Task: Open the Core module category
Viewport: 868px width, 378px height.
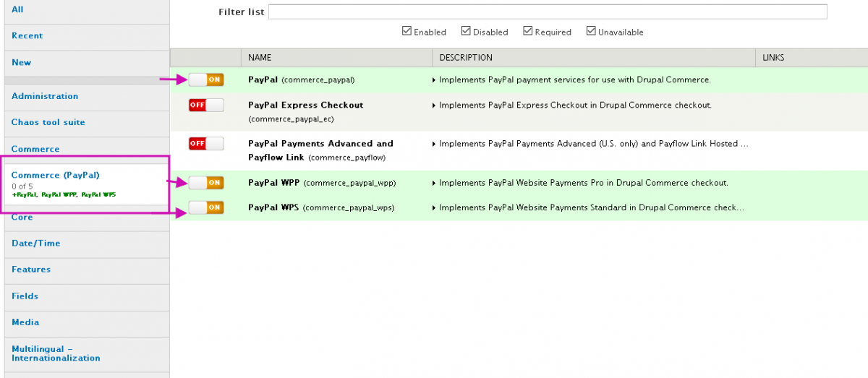Action: click(x=87, y=218)
